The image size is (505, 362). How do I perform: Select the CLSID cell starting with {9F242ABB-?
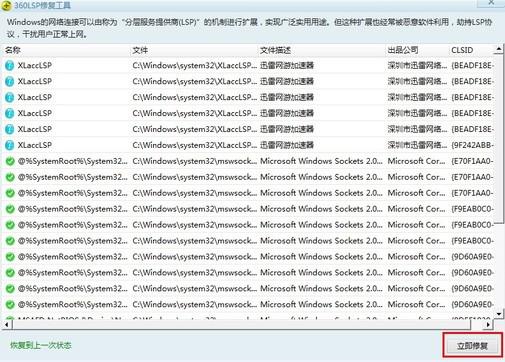pos(472,145)
